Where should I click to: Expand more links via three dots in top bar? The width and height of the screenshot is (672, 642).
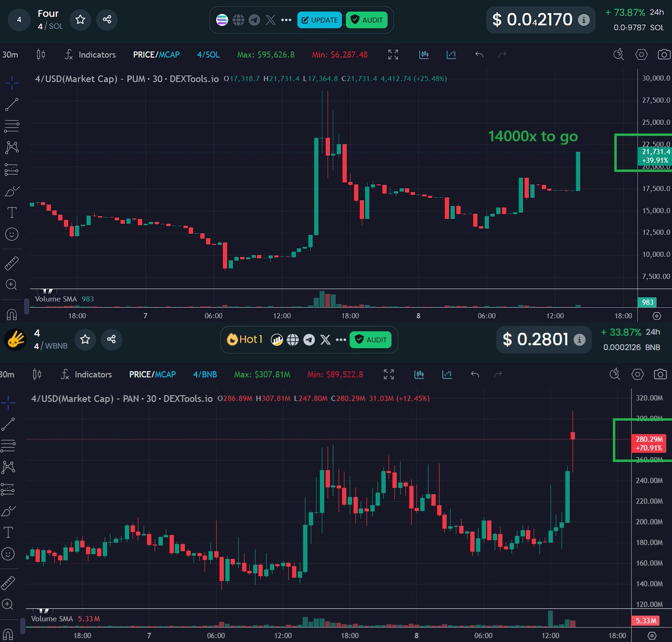286,20
